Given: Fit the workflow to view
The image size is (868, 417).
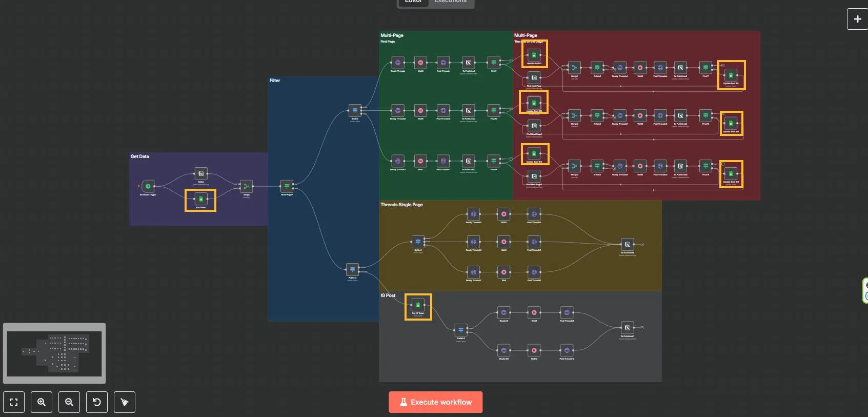Looking at the screenshot, I should (14, 402).
